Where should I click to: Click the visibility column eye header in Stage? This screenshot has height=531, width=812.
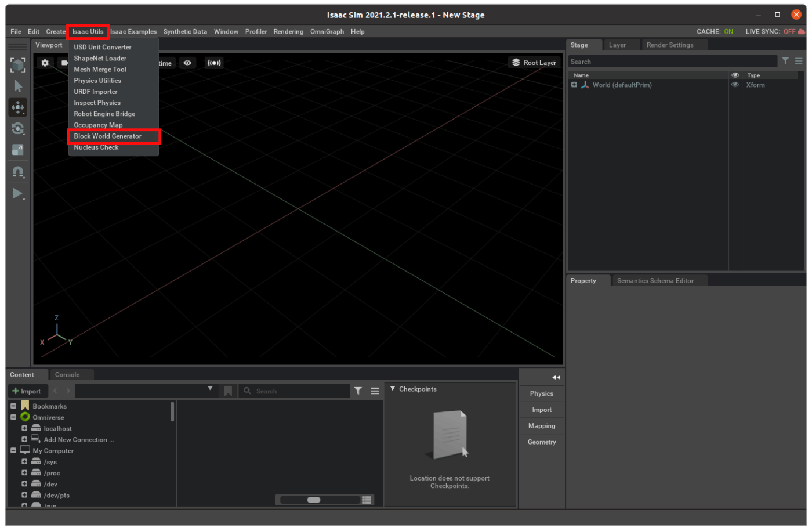(735, 75)
